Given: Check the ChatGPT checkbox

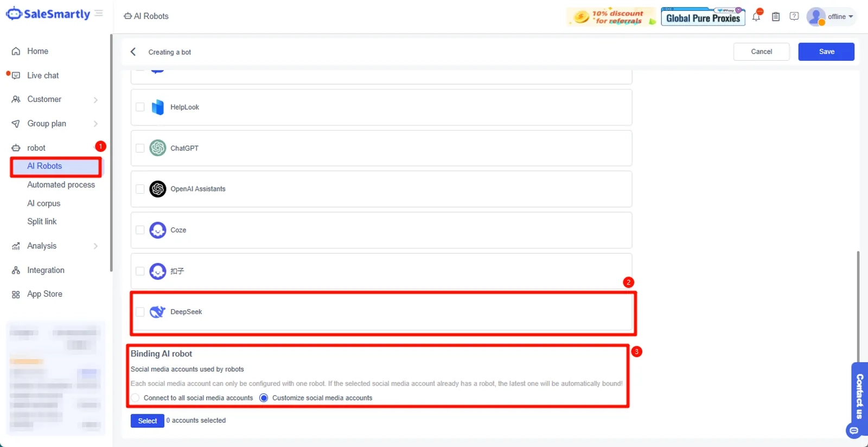Looking at the screenshot, I should 140,148.
